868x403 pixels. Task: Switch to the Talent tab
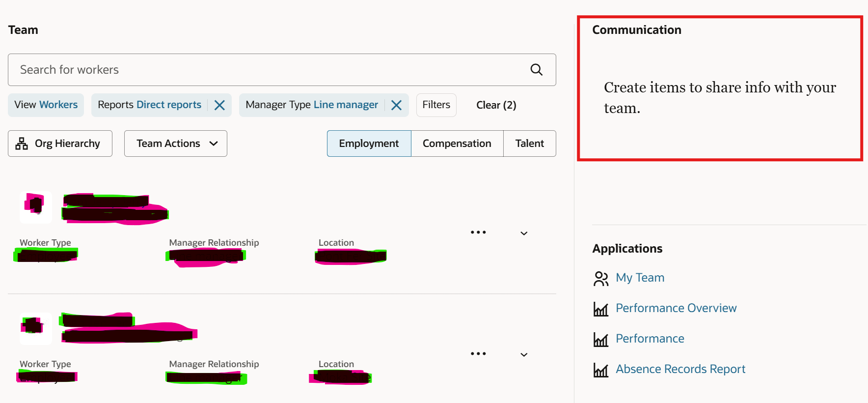(530, 144)
